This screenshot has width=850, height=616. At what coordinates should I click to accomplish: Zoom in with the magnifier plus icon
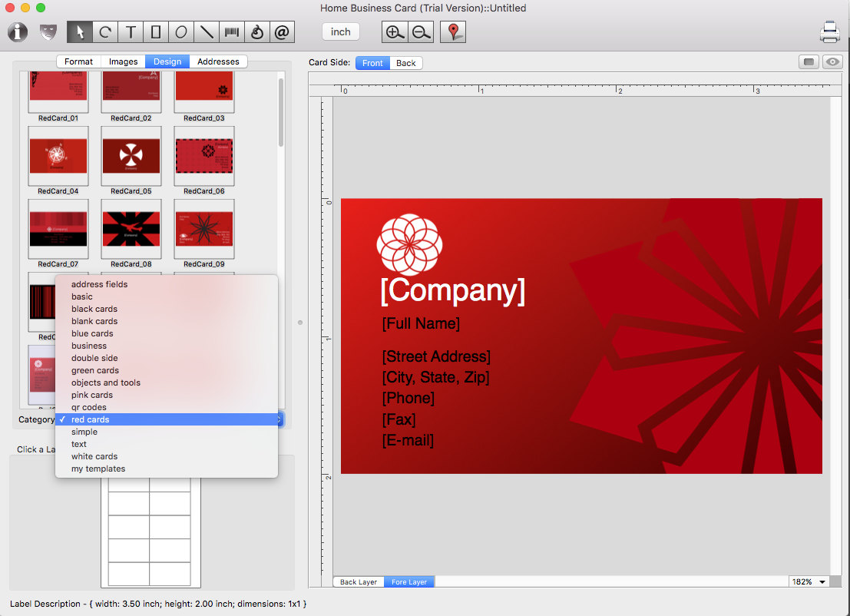395,32
